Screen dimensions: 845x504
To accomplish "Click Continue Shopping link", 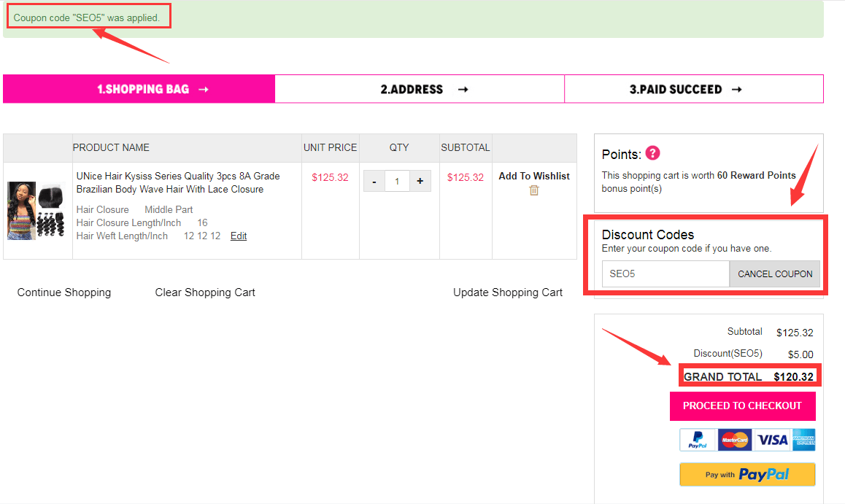I will point(64,292).
